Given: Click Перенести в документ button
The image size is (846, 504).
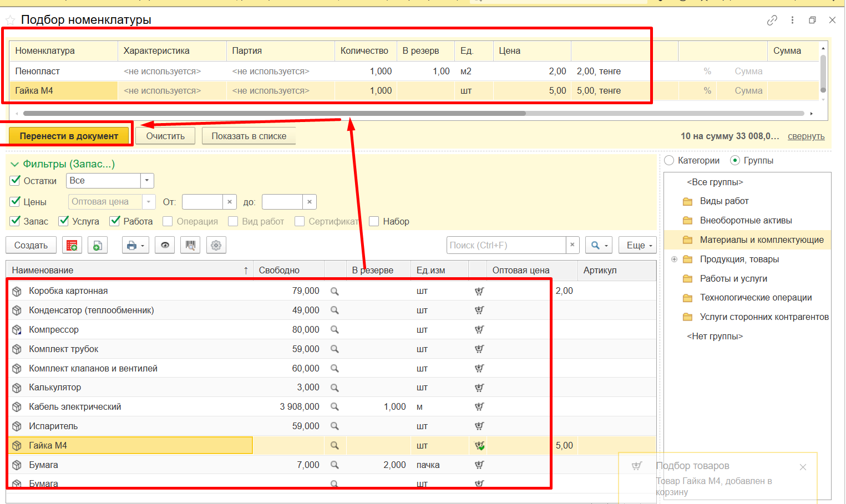Looking at the screenshot, I should click(69, 136).
